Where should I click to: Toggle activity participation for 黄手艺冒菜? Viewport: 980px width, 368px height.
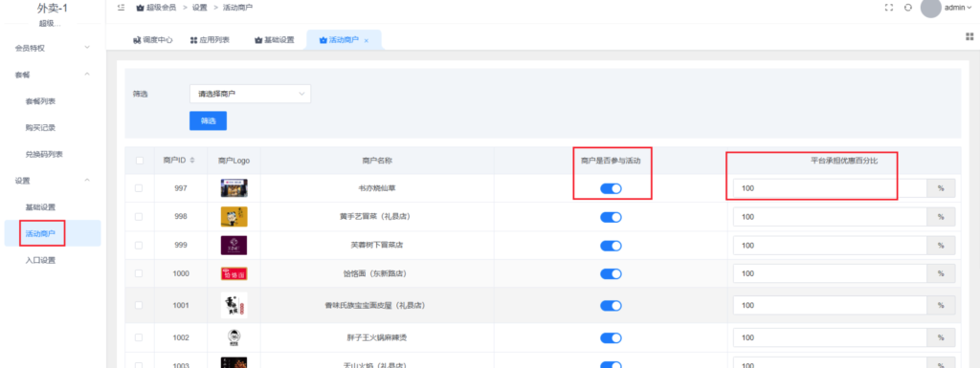point(611,217)
